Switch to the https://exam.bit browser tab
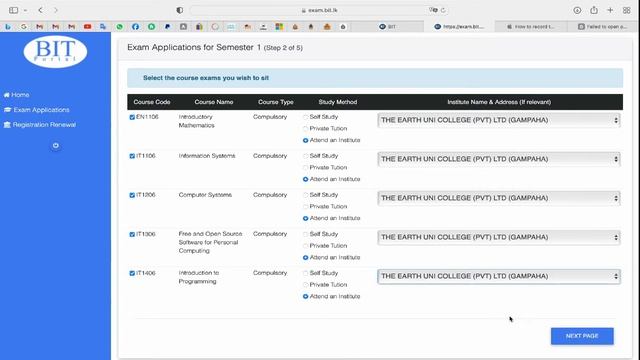640x360 pixels. pos(459,27)
